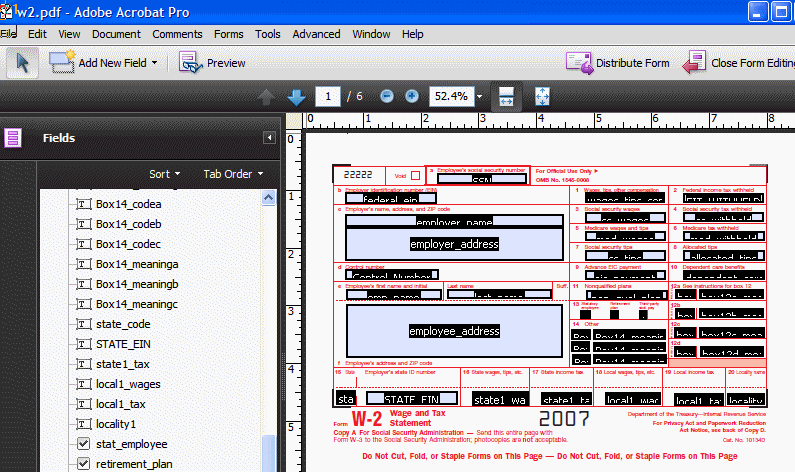Open the Edit menu

[37, 34]
